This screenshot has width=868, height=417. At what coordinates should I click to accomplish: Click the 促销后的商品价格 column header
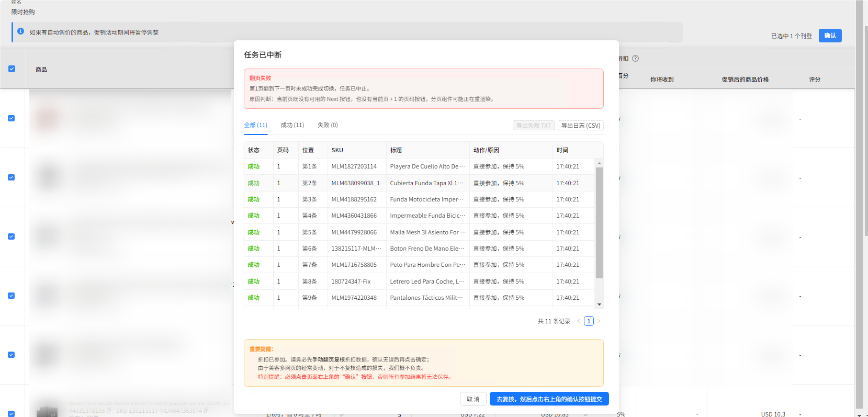coord(746,80)
